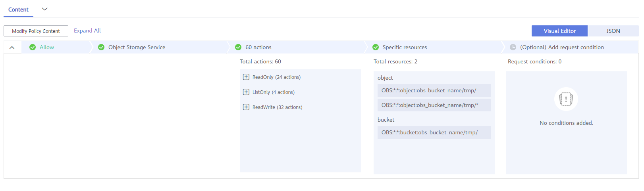Select first object resource path tmp/
644x191 pixels.
[x=434, y=90]
